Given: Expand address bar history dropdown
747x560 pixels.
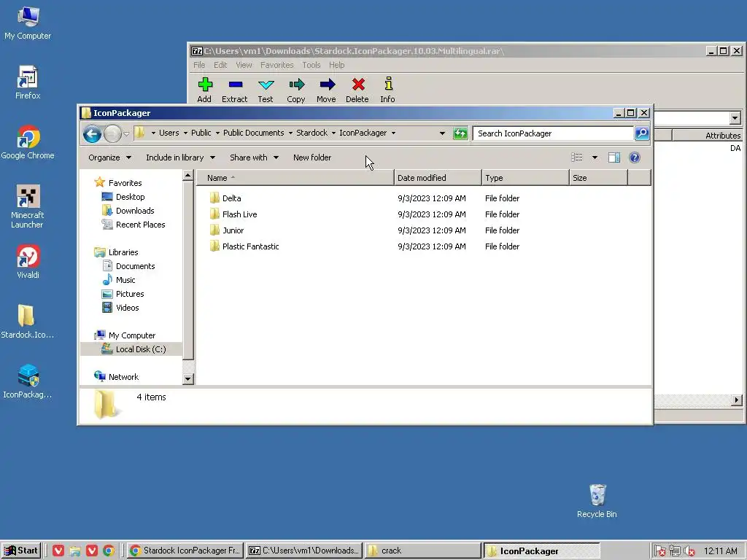Looking at the screenshot, I should click(442, 133).
